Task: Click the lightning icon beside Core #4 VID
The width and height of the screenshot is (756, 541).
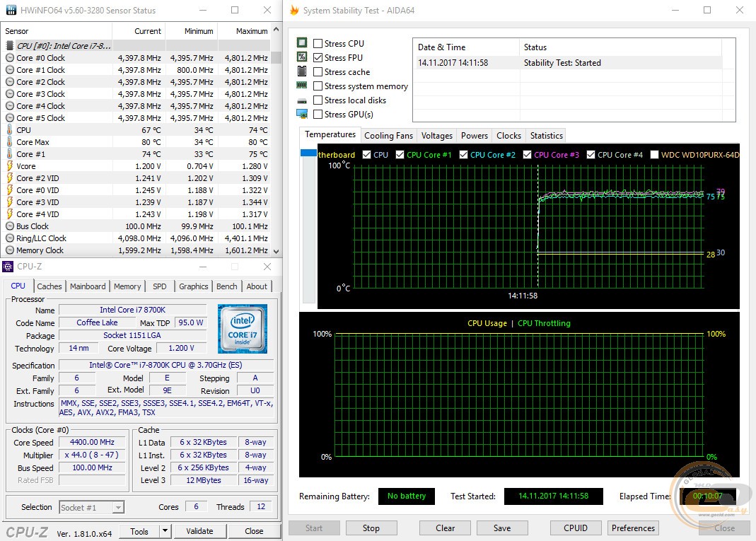Action: click(10, 214)
